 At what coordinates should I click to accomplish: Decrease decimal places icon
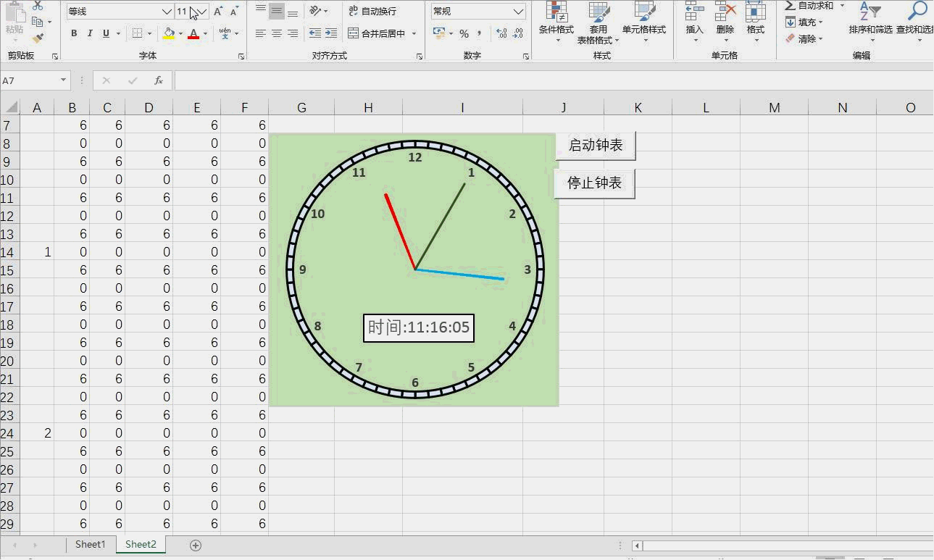(x=517, y=33)
